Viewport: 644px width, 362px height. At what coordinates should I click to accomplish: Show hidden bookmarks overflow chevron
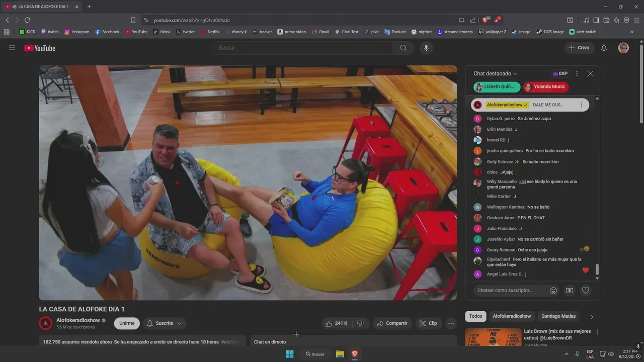pos(632,32)
